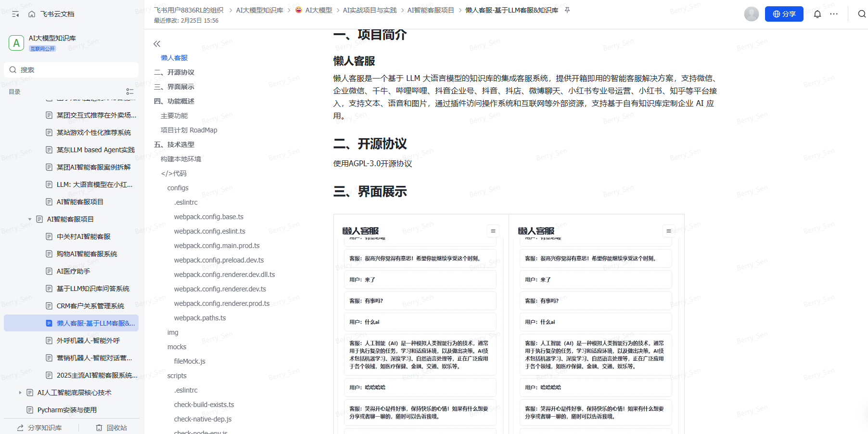
Task: Collapse the document outline with double chevron
Action: (x=157, y=44)
